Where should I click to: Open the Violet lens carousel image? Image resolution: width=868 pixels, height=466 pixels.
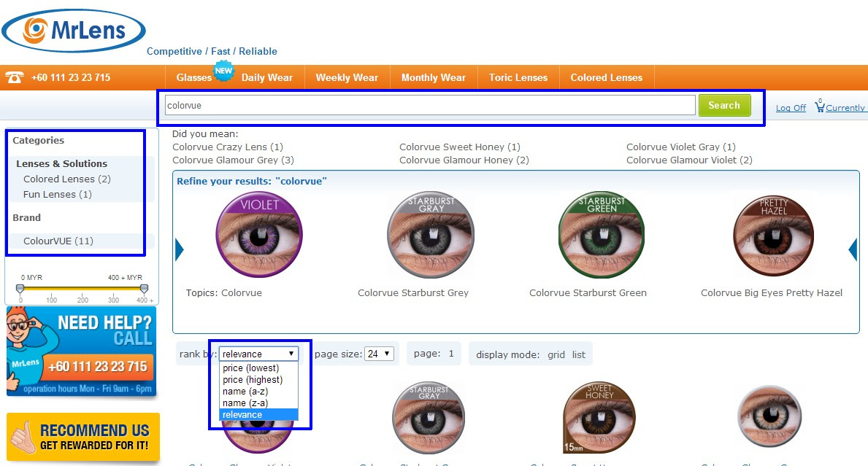pos(259,235)
